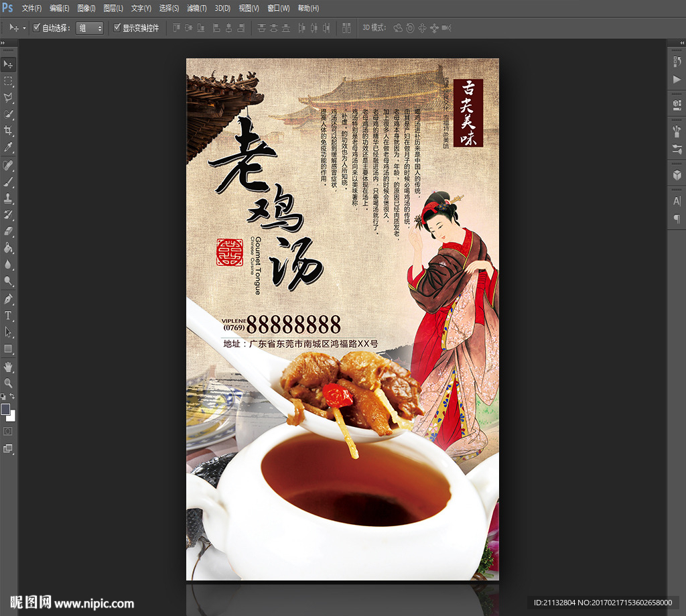Click the background color swatch
Viewport: 686px width, 616px height.
coord(12,417)
